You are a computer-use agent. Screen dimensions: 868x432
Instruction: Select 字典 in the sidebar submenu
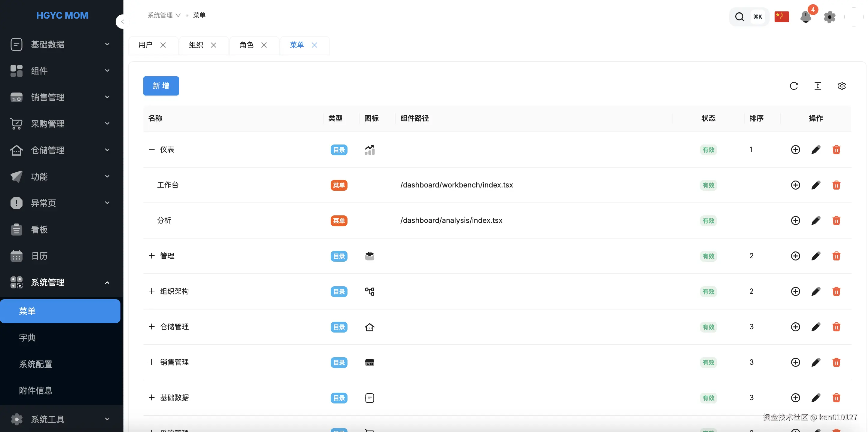coord(27,338)
